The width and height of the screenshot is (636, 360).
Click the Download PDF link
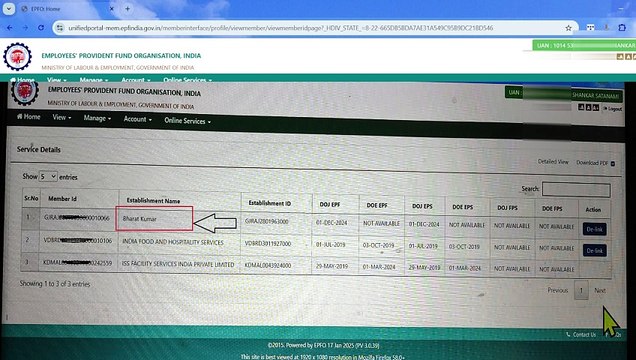click(x=592, y=163)
